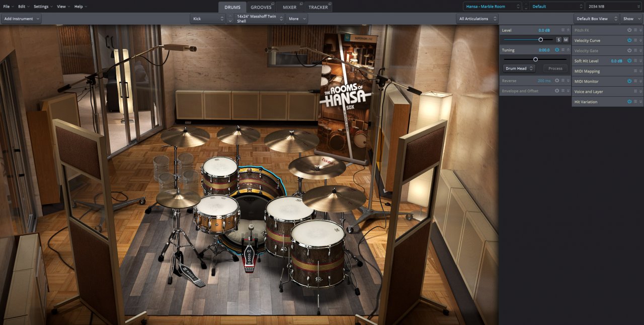Expand the Soft Hit Level section

[641, 61]
